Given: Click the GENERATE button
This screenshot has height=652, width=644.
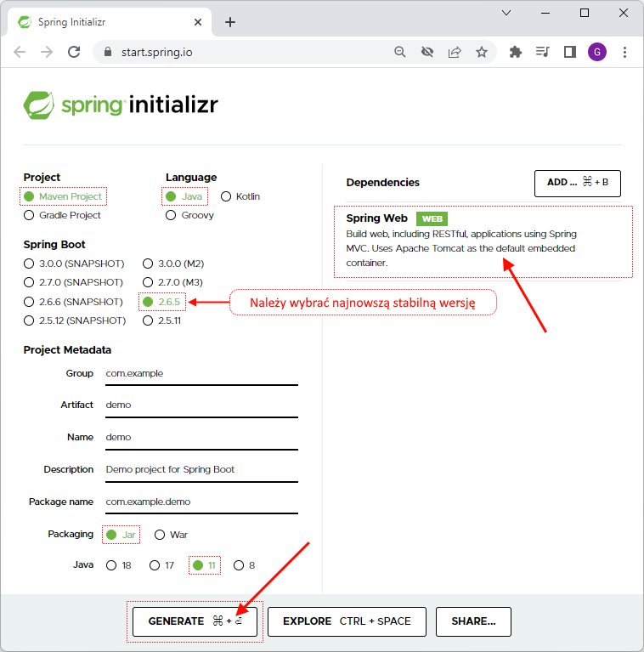Looking at the screenshot, I should (x=195, y=621).
